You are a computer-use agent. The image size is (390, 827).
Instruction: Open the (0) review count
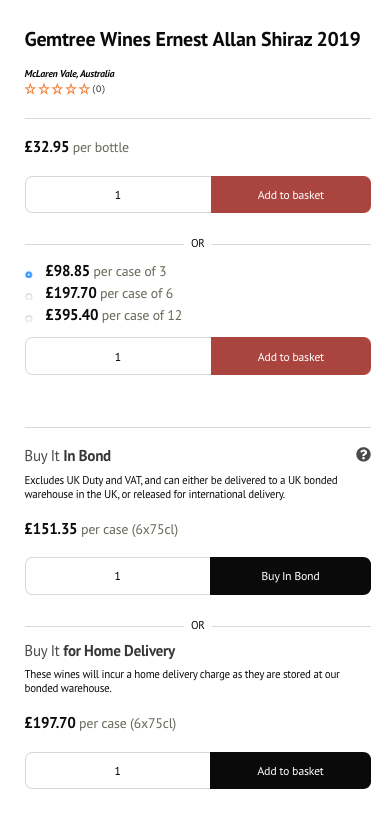tap(99, 89)
